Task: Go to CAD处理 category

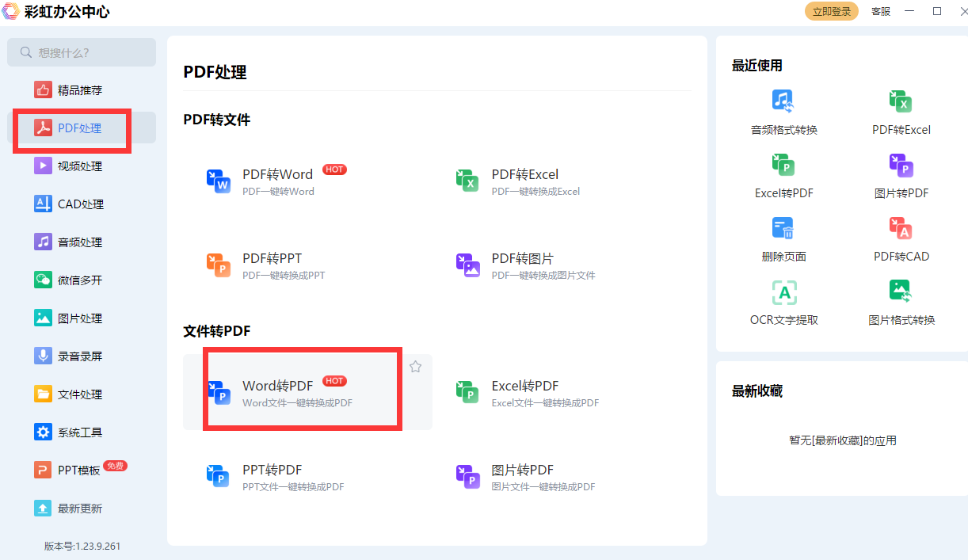Action: click(82, 204)
